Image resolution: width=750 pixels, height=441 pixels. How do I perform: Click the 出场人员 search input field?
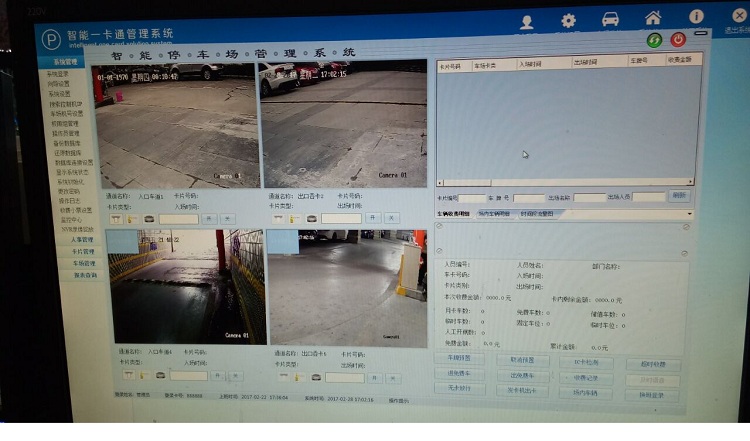click(649, 197)
